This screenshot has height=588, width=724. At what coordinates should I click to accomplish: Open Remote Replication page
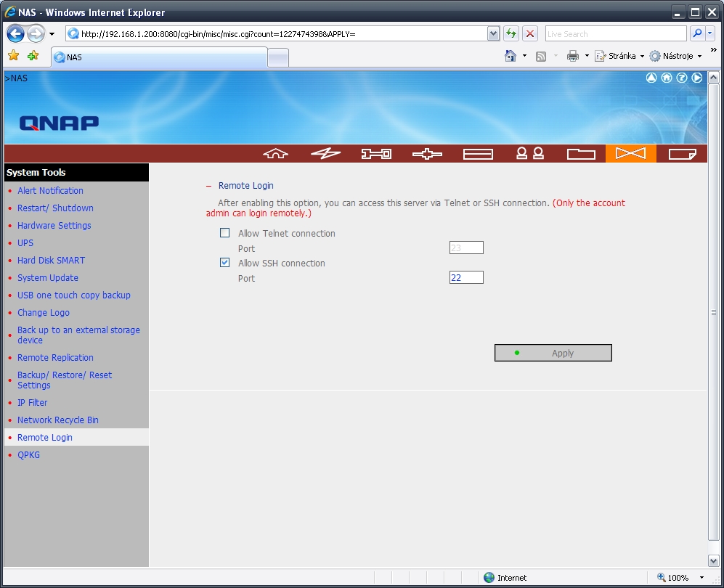(55, 358)
